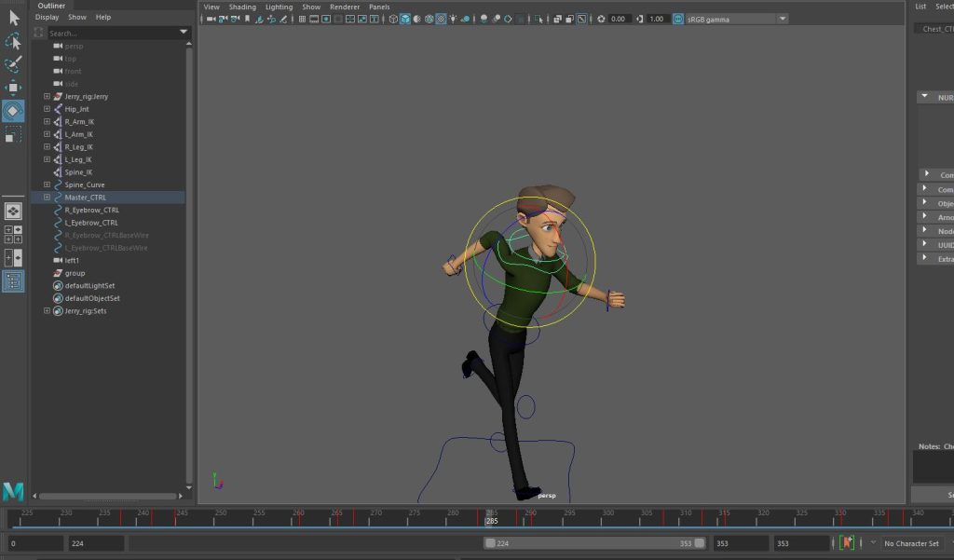Expand the L_Leg_IK node
The width and height of the screenshot is (954, 560).
47,159
